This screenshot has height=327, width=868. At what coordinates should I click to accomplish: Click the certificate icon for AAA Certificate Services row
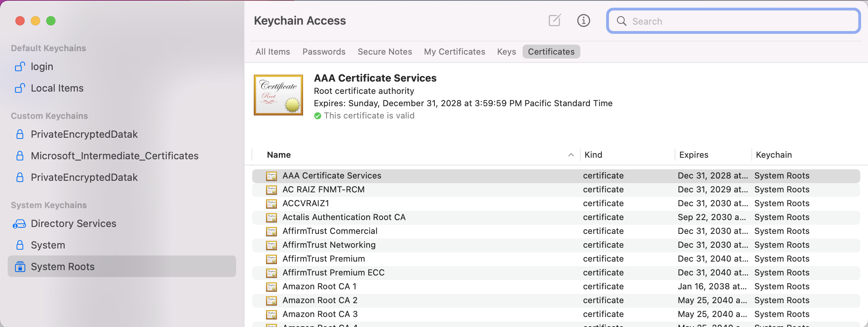click(271, 176)
